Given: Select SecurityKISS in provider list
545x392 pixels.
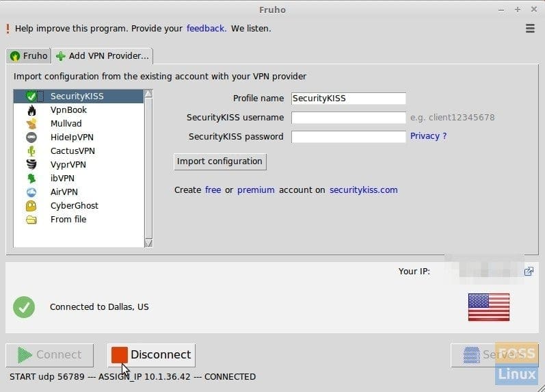Looking at the screenshot, I should (79, 96).
